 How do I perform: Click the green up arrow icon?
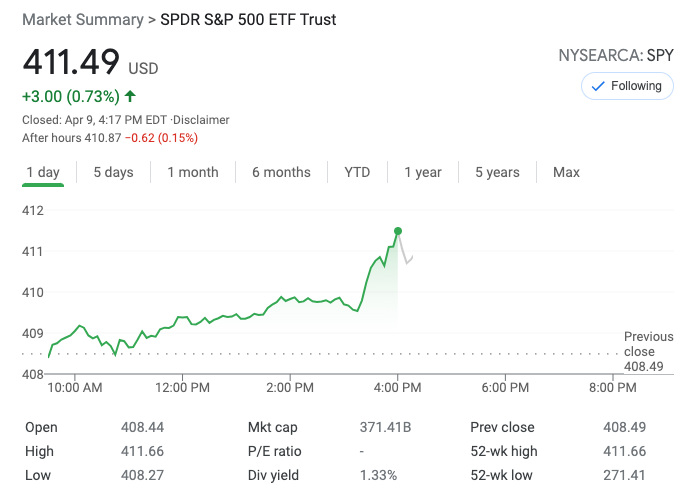pos(131,97)
